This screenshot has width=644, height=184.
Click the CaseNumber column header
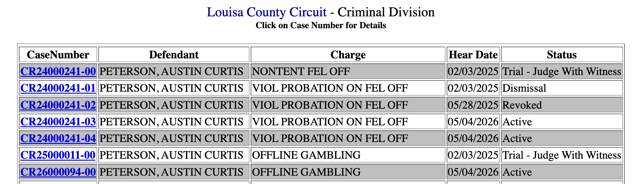pos(58,54)
